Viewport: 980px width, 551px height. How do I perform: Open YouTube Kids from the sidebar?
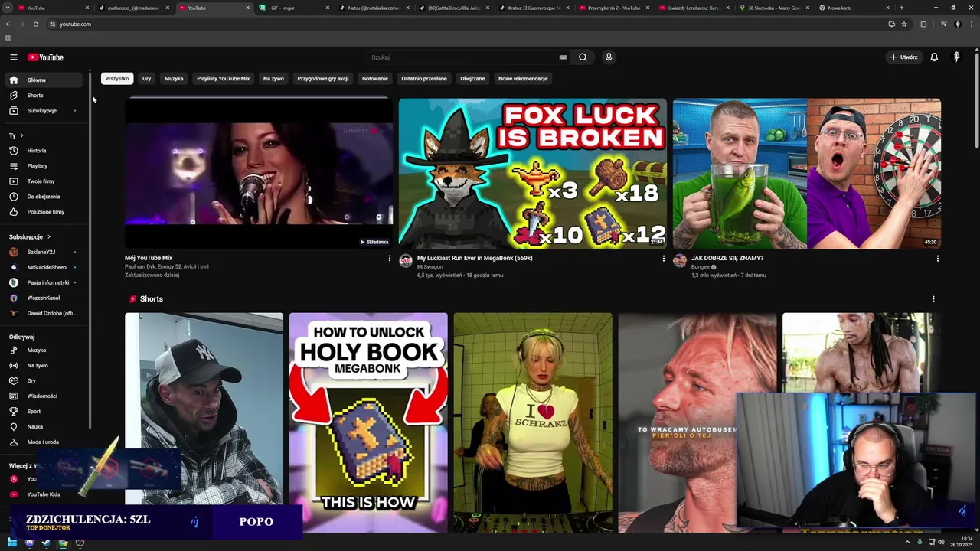[43, 494]
